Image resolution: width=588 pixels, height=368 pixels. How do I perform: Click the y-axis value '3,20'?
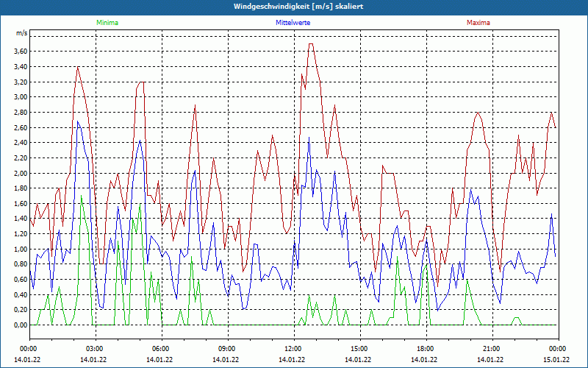pos(21,82)
